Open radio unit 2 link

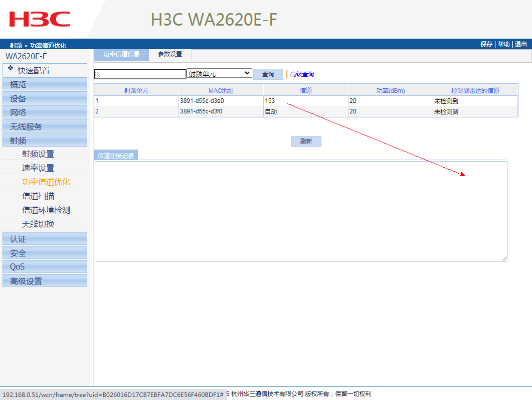tap(97, 111)
